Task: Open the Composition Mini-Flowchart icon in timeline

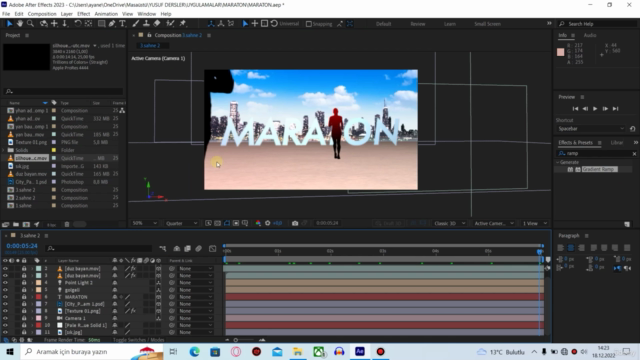Action: click(163, 248)
